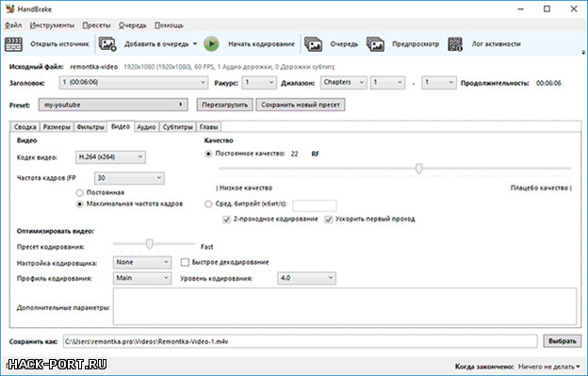
Task: Switch to the Размеры tab
Action: coord(57,127)
